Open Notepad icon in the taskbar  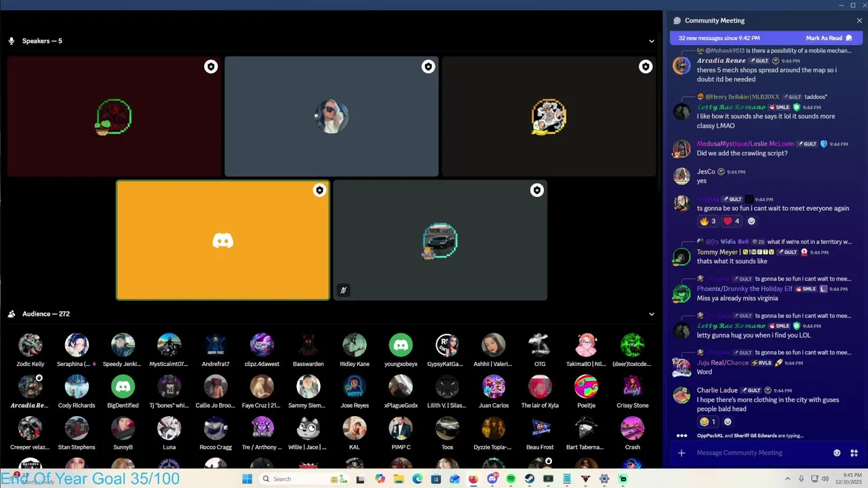(567, 479)
